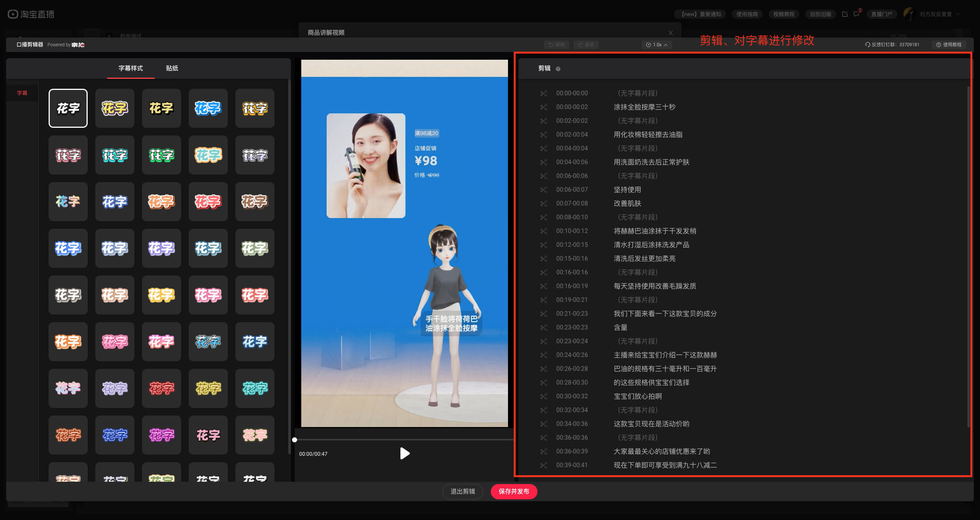
Task: Play the video preview
Action: (x=405, y=453)
